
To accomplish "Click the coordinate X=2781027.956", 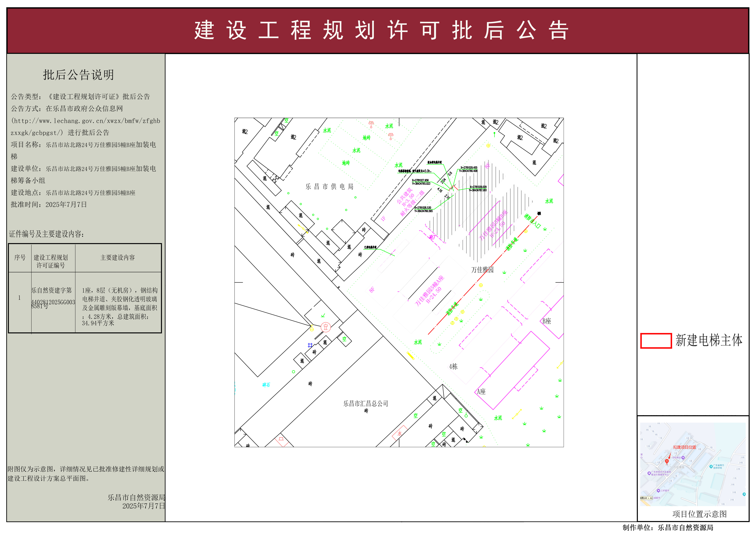I will pos(420,181).
